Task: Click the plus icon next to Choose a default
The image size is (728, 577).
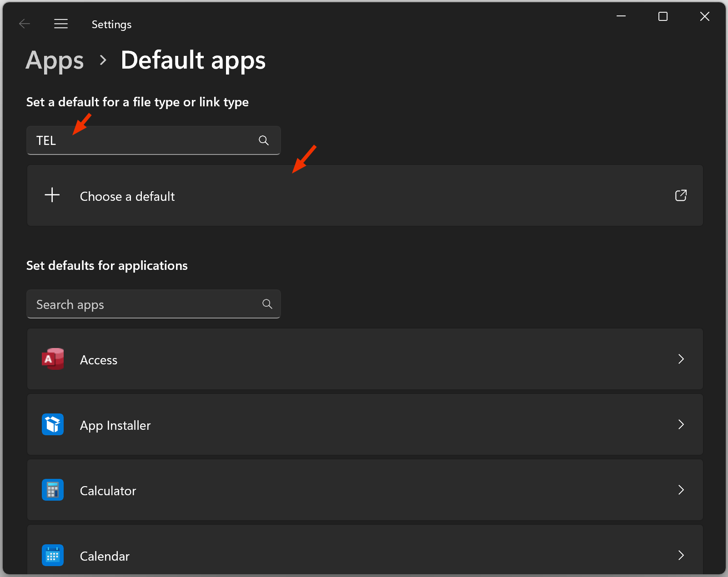Action: coord(51,195)
